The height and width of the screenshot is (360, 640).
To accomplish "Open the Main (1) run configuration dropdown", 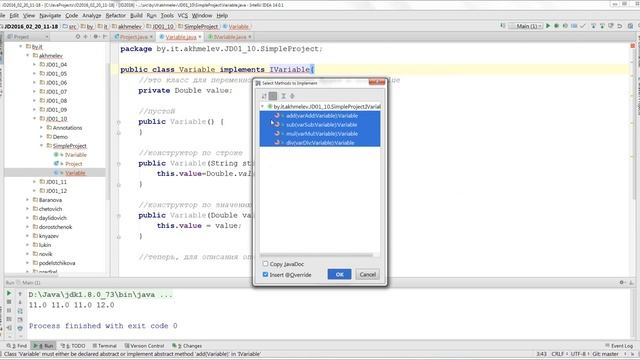I will coord(526,26).
